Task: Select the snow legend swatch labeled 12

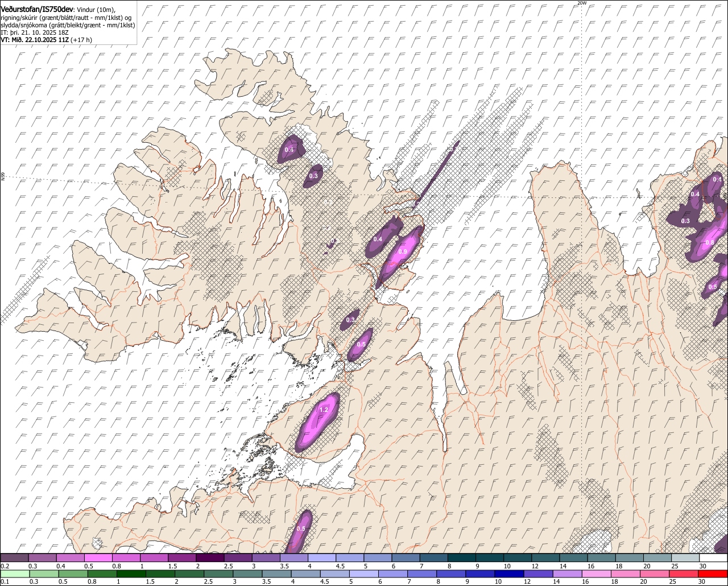Action: click(x=545, y=558)
